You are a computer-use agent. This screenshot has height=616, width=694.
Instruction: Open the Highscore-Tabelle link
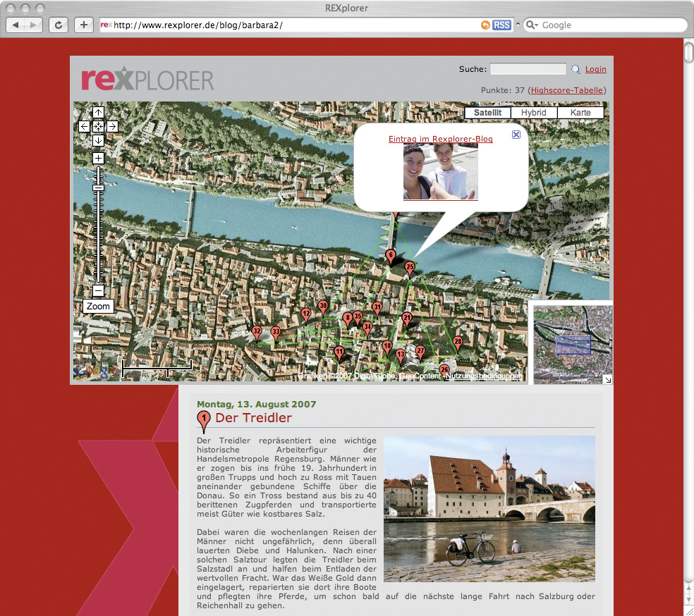click(566, 90)
